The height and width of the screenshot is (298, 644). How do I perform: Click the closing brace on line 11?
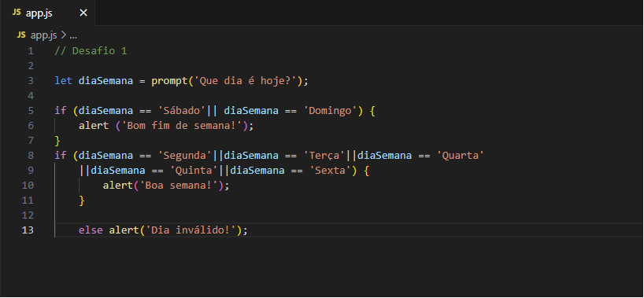coord(82,201)
